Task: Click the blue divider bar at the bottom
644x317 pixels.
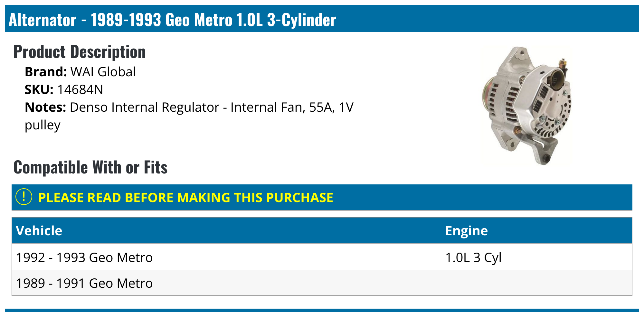Action: point(322,310)
